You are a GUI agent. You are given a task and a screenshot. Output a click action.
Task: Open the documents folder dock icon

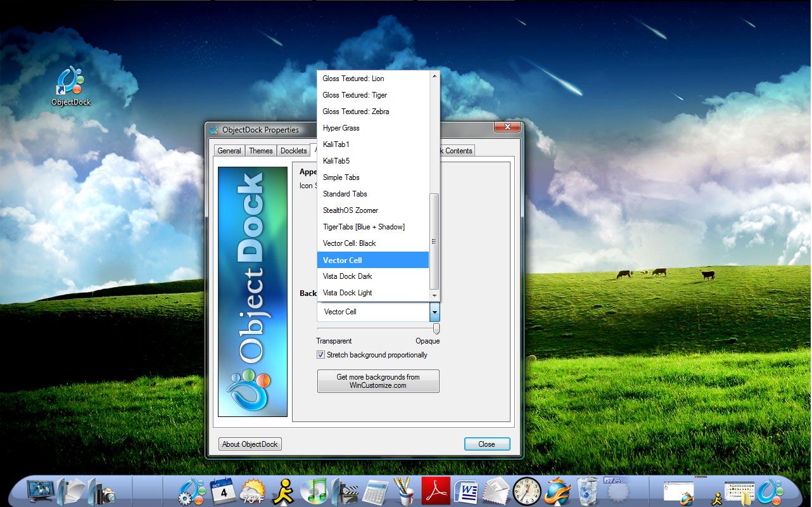(70, 492)
